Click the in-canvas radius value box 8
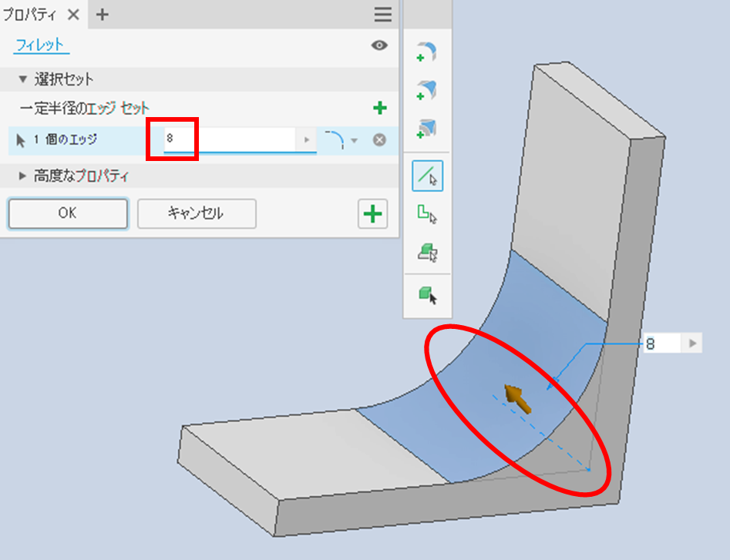Image resolution: width=730 pixels, height=560 pixels. pos(662,344)
